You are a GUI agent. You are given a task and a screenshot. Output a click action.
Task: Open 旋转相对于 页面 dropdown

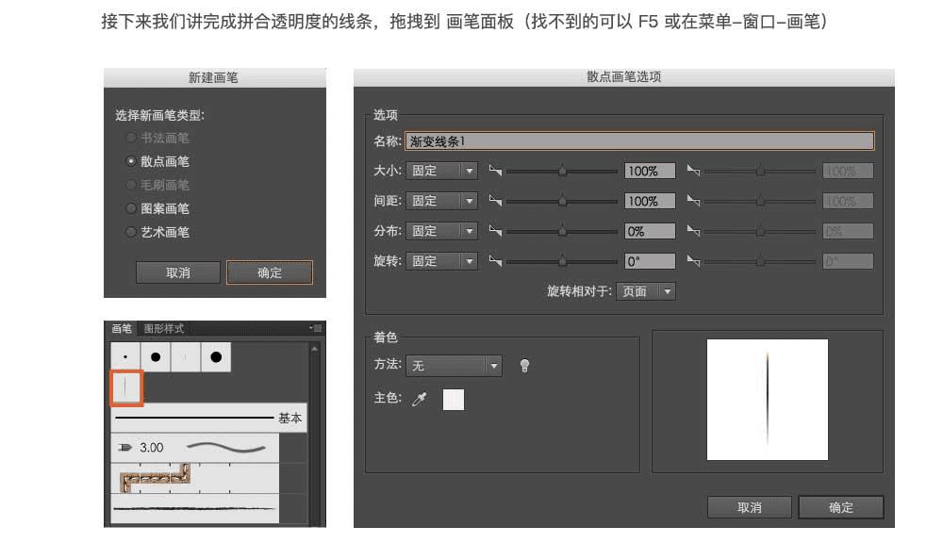pos(645,291)
